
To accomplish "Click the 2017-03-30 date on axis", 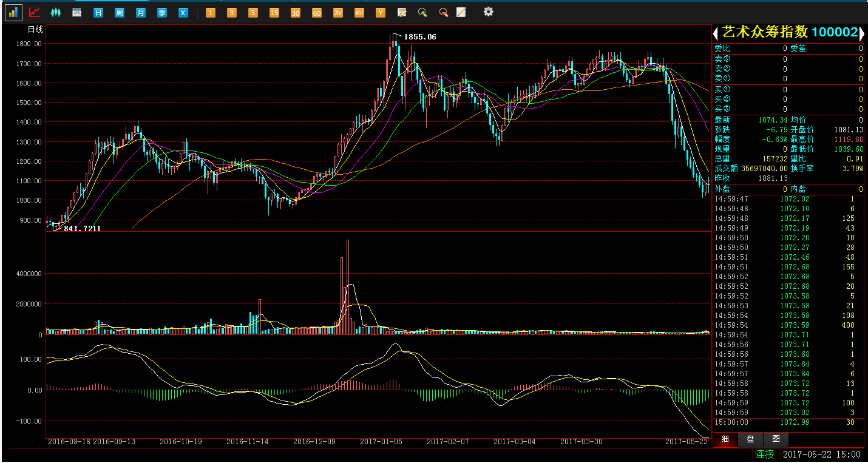I will pyautogui.click(x=581, y=442).
